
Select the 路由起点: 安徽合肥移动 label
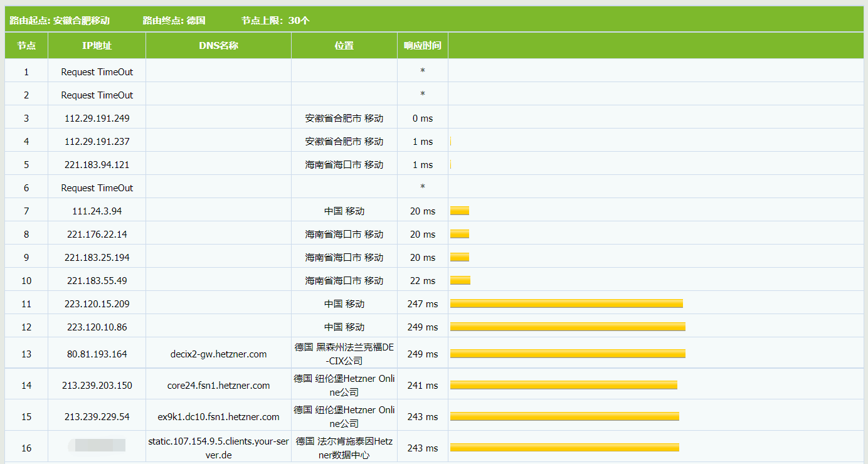(60, 21)
